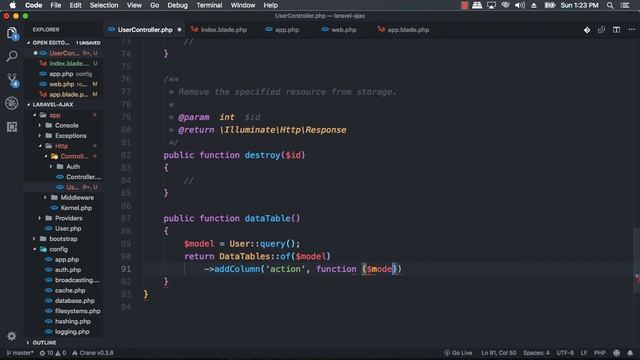Click Crane v0.3.8 in status bar

click(93, 353)
